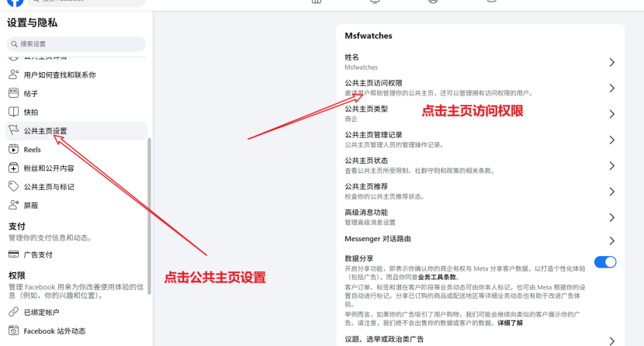The width and height of the screenshot is (644, 346).
Task: Expand the 议题、选举或政治类广告 row chevron
Action: (611, 341)
